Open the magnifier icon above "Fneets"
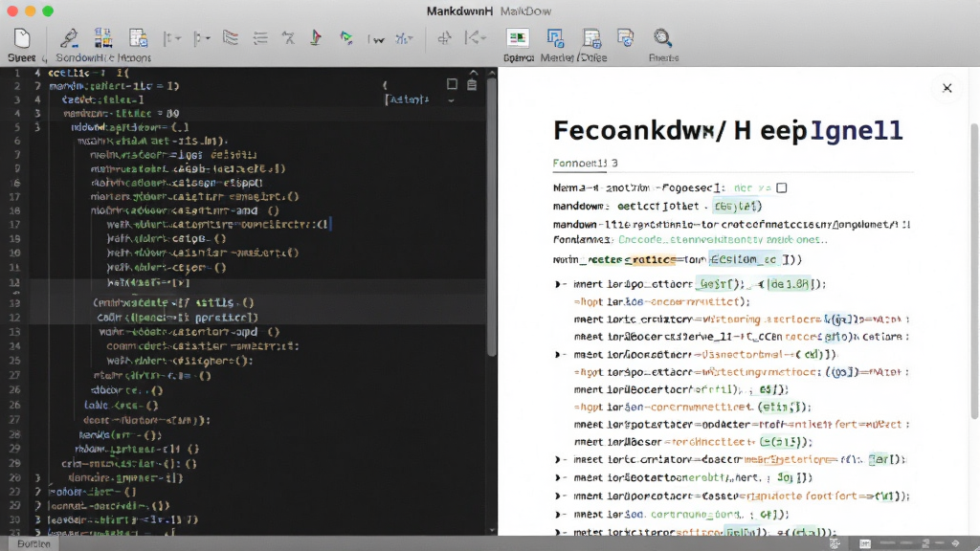 pyautogui.click(x=662, y=38)
